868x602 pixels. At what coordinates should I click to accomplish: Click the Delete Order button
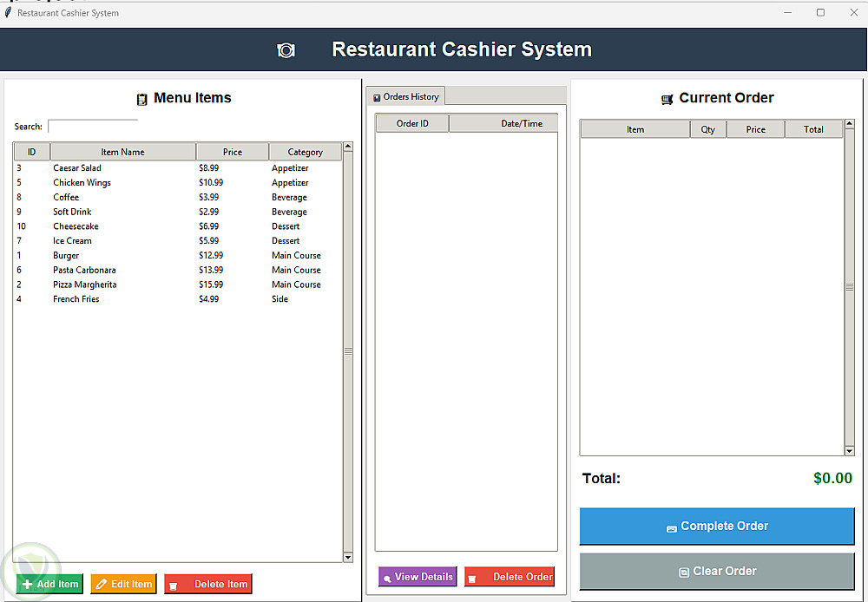point(510,577)
